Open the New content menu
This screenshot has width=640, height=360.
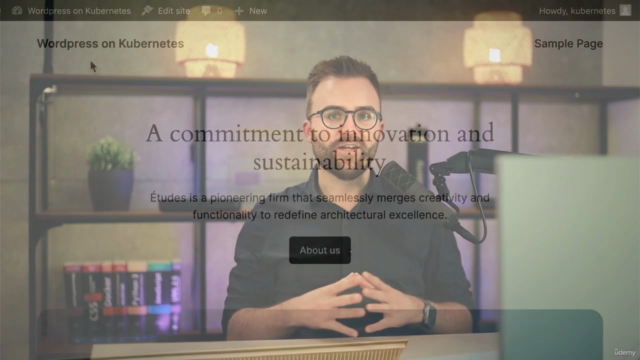258,11
